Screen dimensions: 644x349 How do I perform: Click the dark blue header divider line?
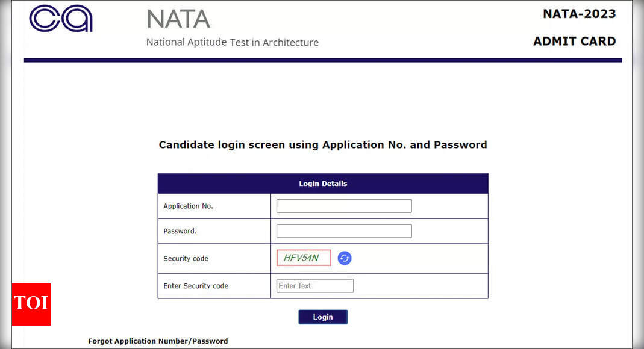pyautogui.click(x=323, y=60)
